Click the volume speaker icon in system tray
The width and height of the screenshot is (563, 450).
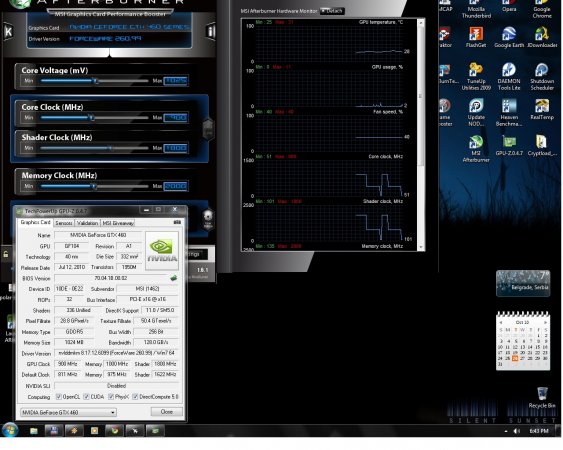tap(517, 431)
